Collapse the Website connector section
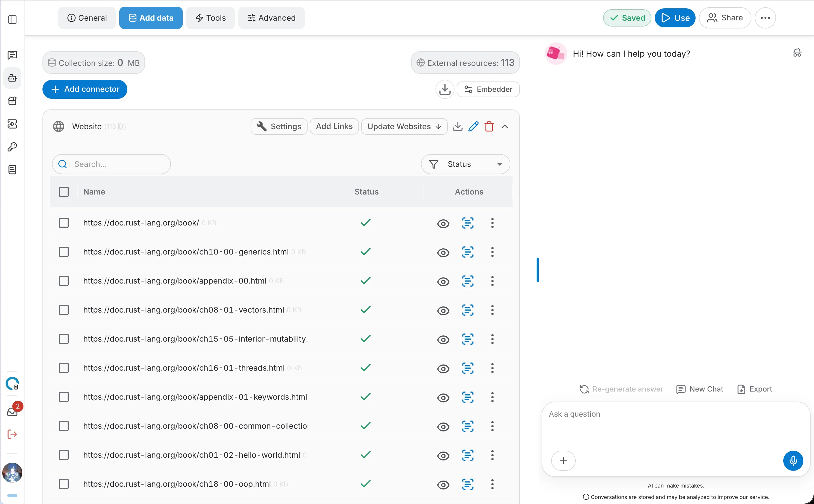 [x=505, y=126]
